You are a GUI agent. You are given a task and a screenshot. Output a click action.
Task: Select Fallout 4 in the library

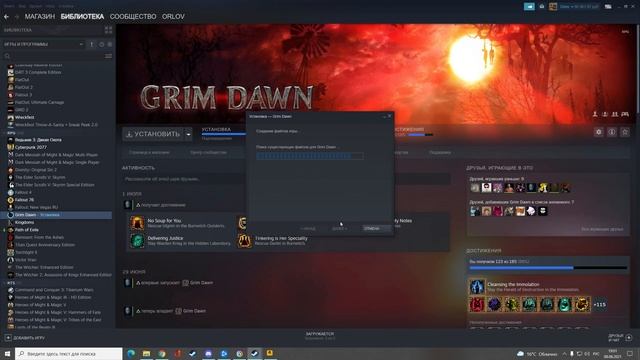23,192
